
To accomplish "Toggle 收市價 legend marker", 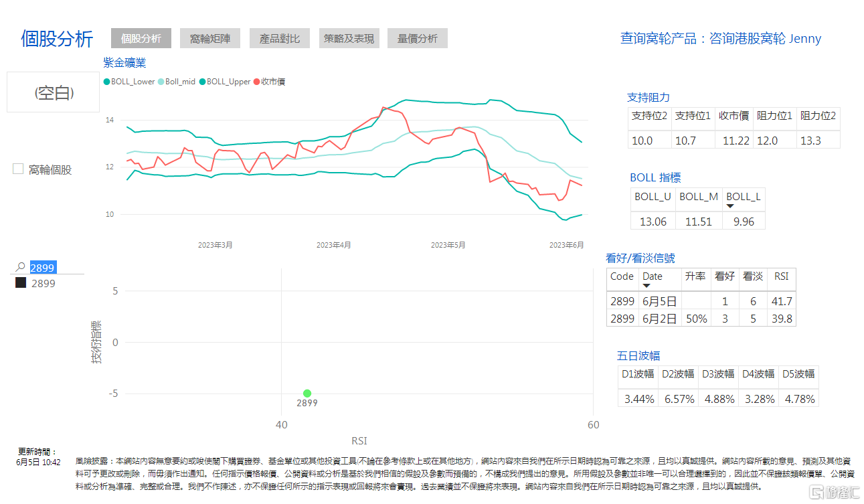I will pyautogui.click(x=256, y=82).
